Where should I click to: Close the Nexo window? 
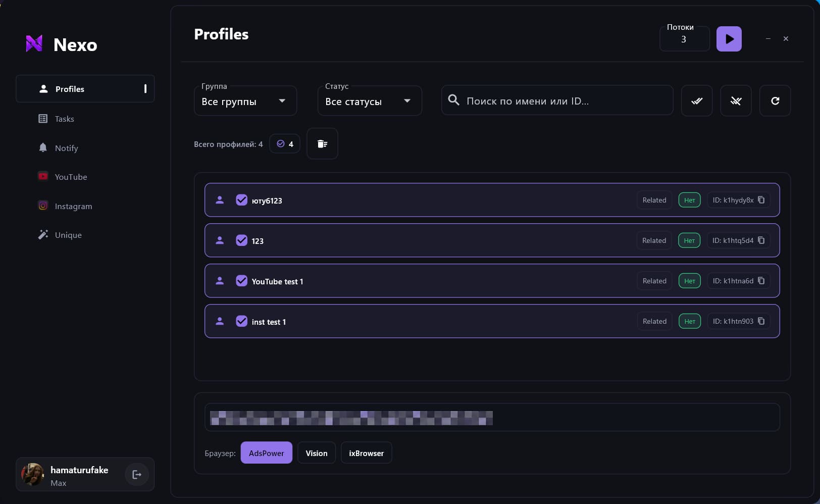pyautogui.click(x=786, y=38)
